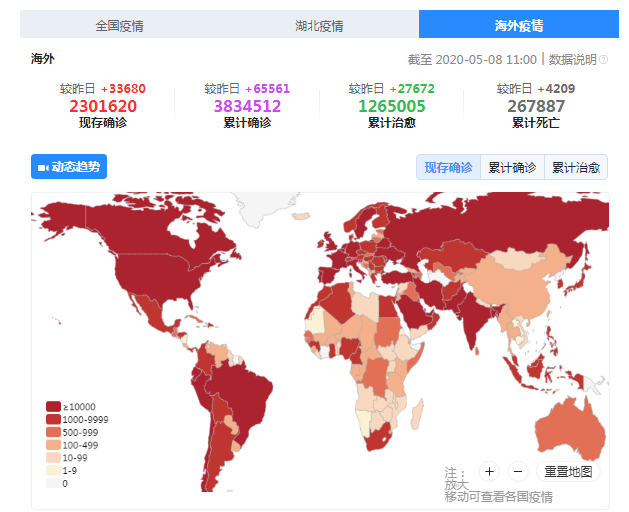This screenshot has height=512, width=629.
Task: Click the 2301620 现存确诊 number
Action: tap(103, 106)
